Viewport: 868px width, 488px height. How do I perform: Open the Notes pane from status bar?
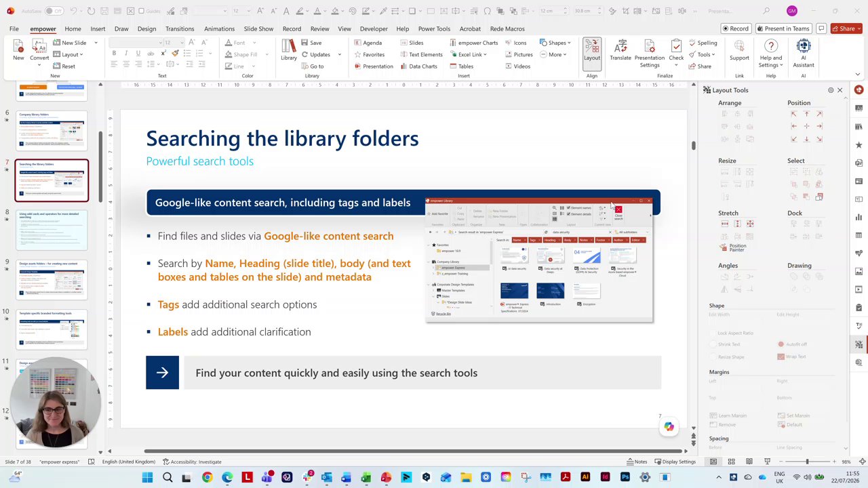tap(635, 462)
